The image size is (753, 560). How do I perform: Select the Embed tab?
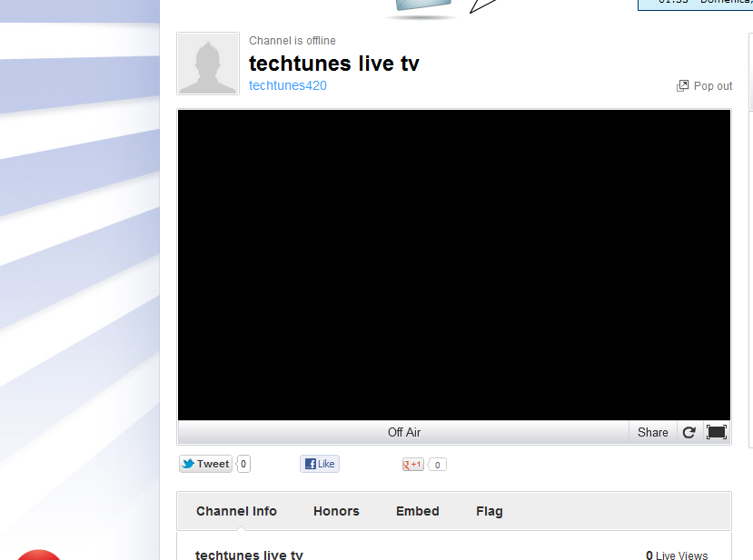(x=417, y=511)
